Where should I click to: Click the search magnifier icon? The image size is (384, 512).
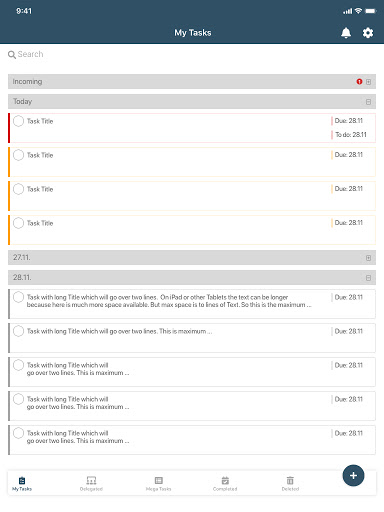tap(12, 54)
